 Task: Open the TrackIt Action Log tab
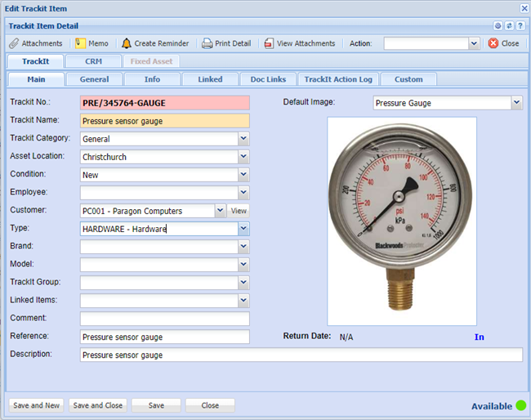pos(338,79)
